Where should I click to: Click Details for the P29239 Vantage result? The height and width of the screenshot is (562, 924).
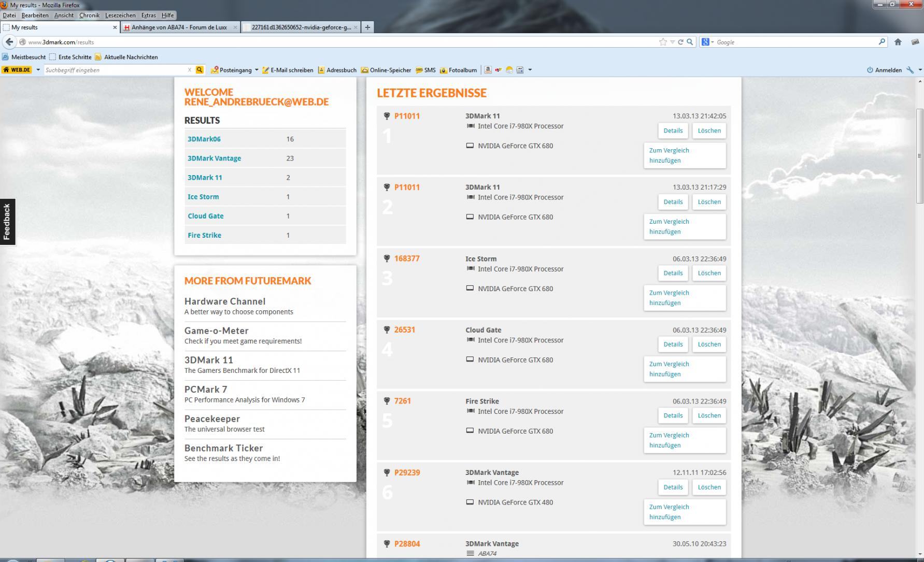(673, 487)
